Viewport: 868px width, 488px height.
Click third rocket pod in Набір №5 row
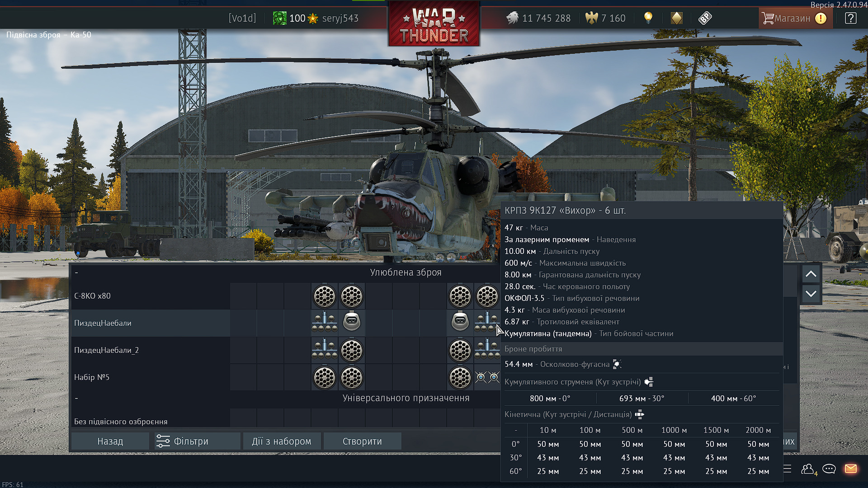(x=460, y=378)
